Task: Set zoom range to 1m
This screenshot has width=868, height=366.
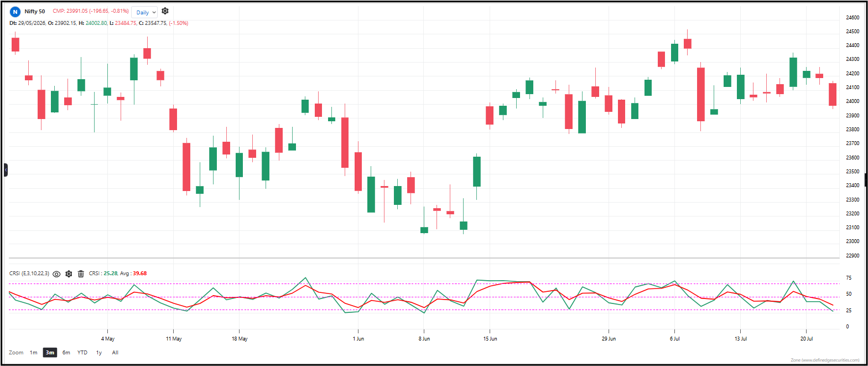Action: [34, 353]
